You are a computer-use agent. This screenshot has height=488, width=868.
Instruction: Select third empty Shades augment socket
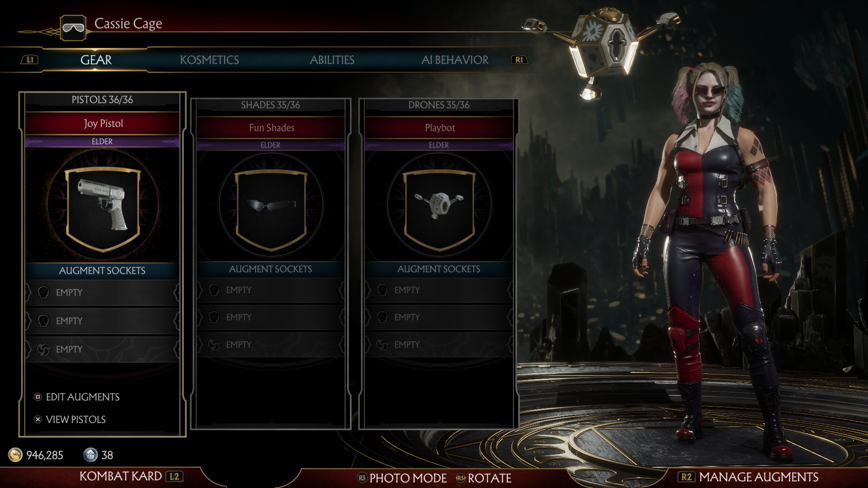271,345
